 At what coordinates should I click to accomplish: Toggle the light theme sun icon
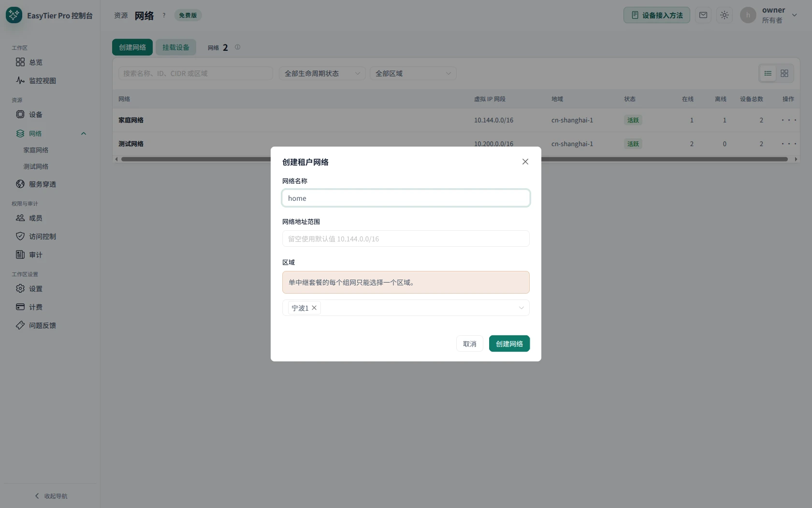(725, 15)
